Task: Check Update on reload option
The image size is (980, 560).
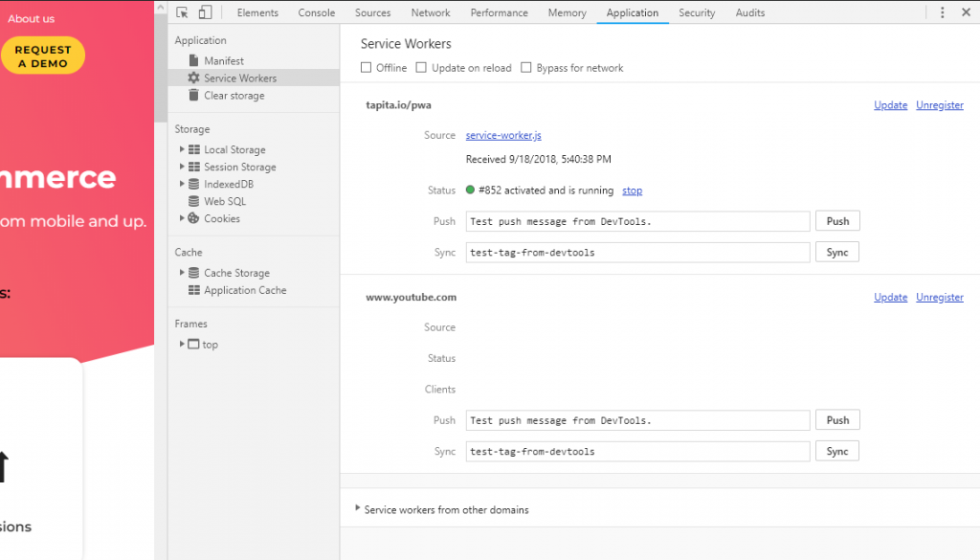Action: click(x=421, y=68)
